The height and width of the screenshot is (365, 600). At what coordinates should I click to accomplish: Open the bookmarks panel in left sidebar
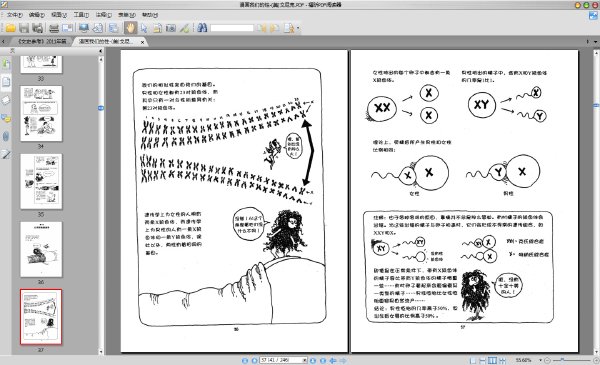click(6, 63)
